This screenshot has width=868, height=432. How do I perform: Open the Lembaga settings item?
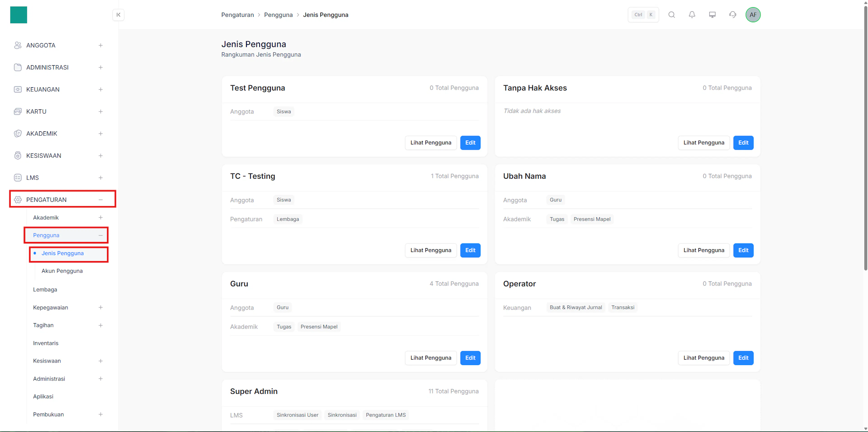point(45,290)
